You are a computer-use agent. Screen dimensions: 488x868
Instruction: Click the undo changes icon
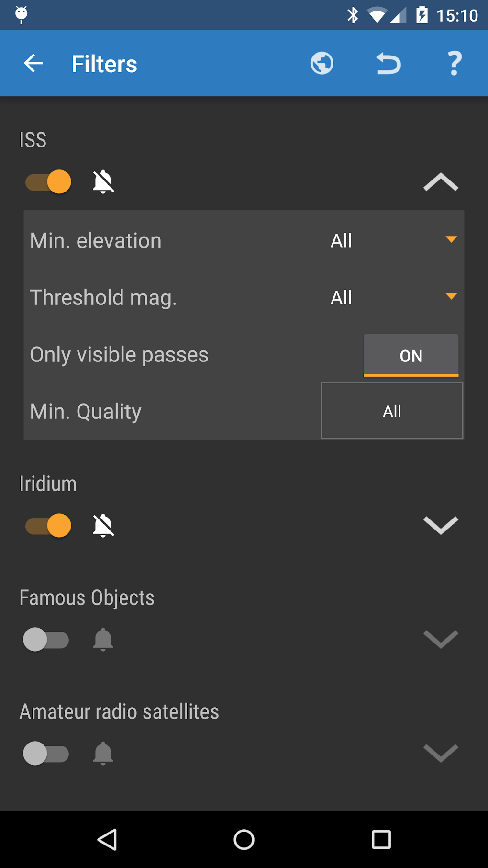click(388, 63)
